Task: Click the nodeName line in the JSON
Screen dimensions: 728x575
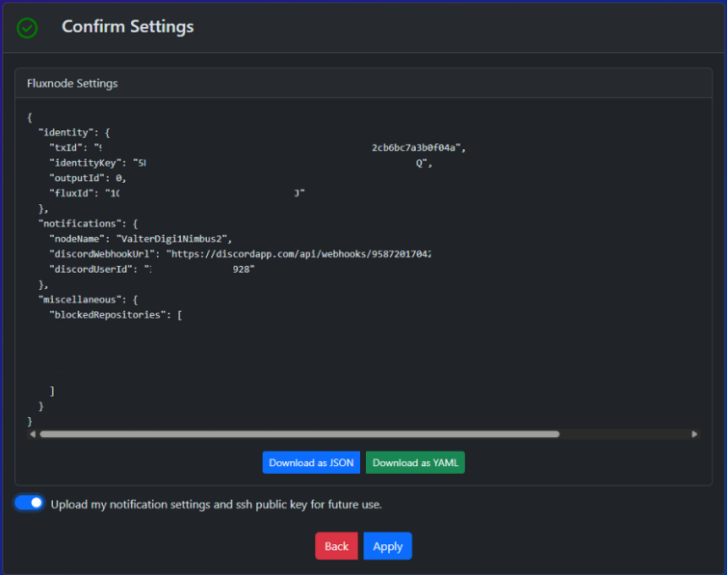Action: [x=141, y=239]
